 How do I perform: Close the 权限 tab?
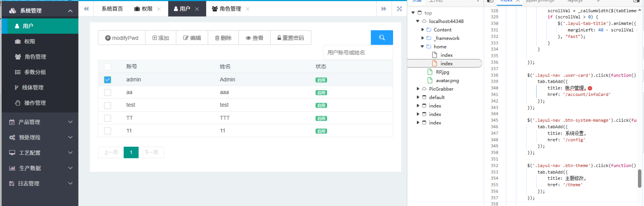coord(159,9)
